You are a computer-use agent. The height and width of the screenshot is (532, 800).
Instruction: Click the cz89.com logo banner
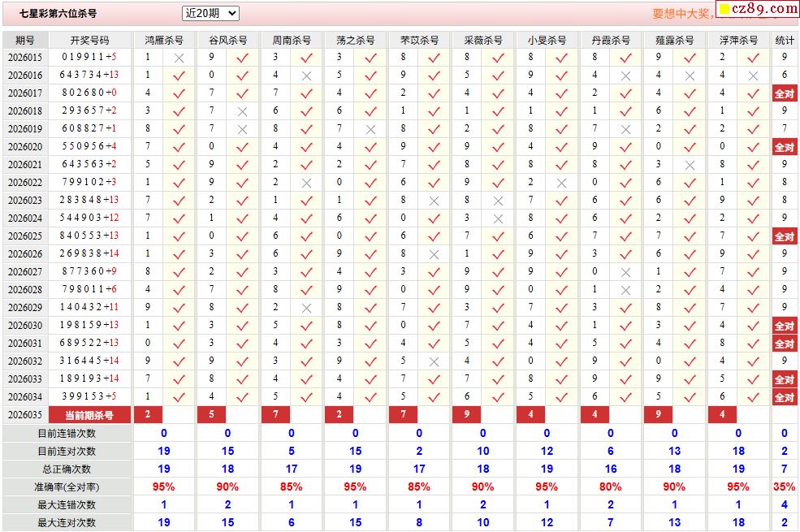[758, 9]
